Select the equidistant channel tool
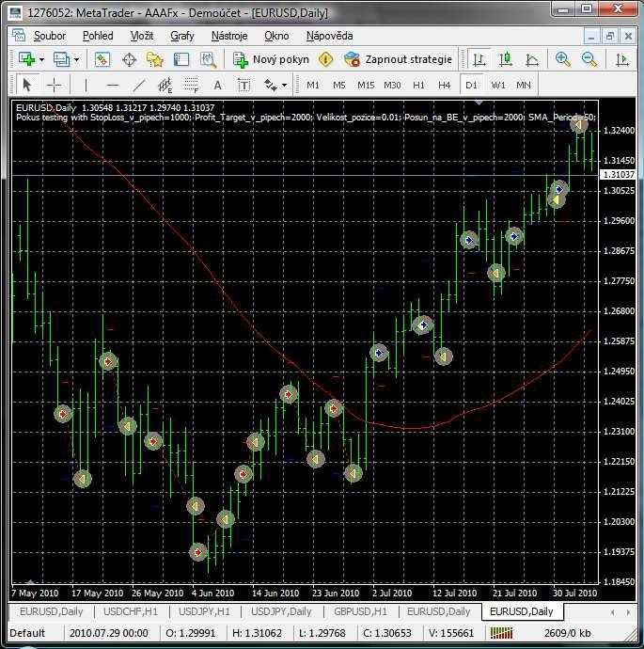The width and height of the screenshot is (644, 649). [165, 85]
